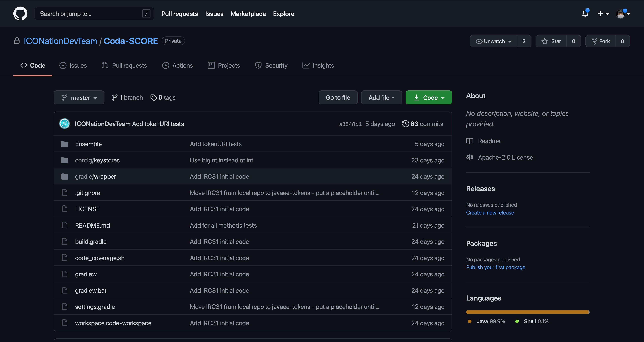Open the Add file dropdown

(x=381, y=98)
